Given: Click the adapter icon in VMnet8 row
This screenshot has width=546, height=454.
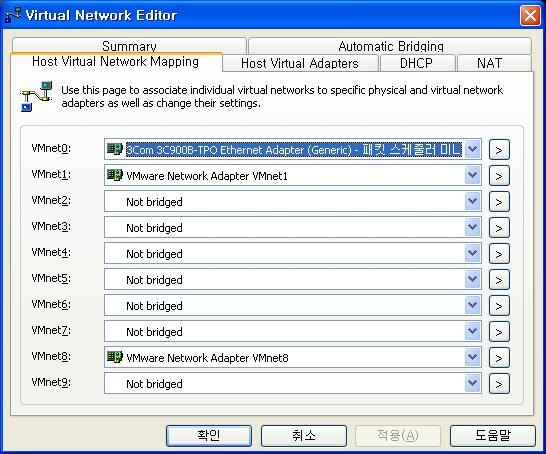Looking at the screenshot, I should 114,357.
